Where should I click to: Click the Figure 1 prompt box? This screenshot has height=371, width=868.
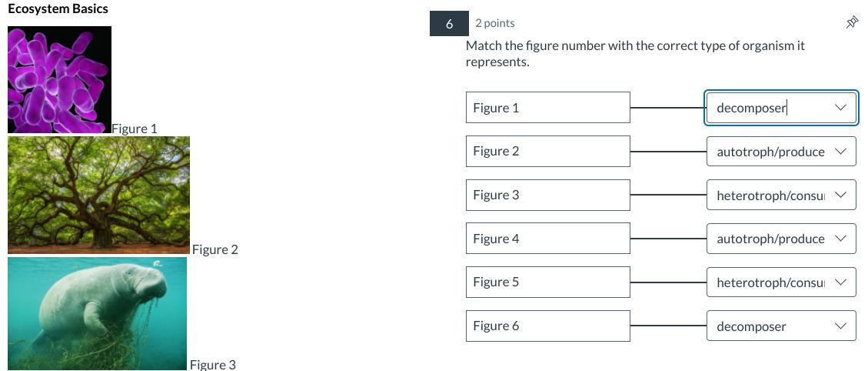tap(547, 108)
